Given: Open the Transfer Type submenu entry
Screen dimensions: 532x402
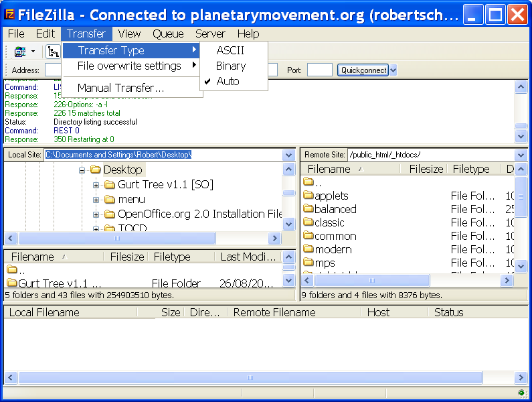Looking at the screenshot, I should pyautogui.click(x=131, y=50).
